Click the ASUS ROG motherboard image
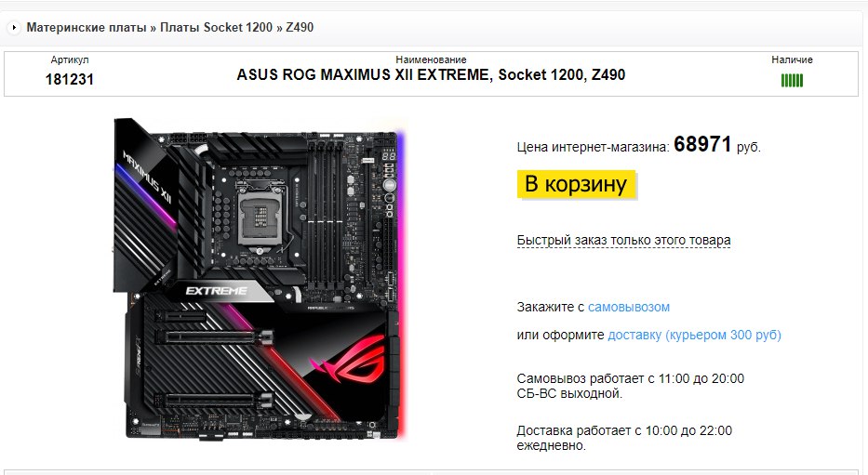The image size is (868, 475). (x=260, y=279)
